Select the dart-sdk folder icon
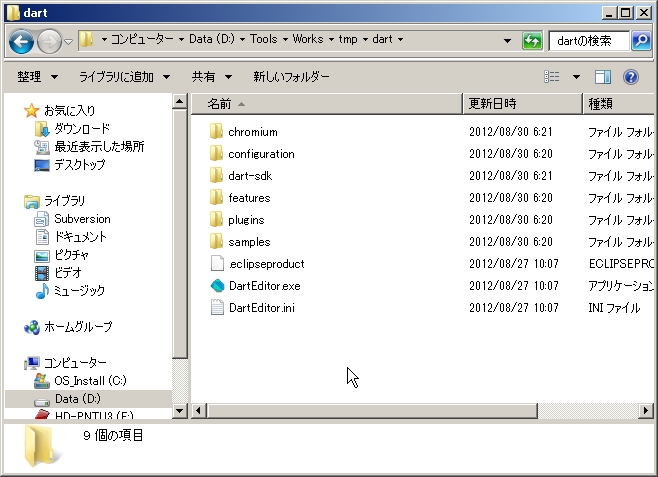 [216, 175]
